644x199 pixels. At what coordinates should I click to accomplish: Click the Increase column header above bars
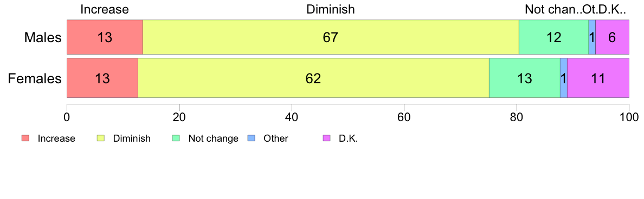click(105, 9)
